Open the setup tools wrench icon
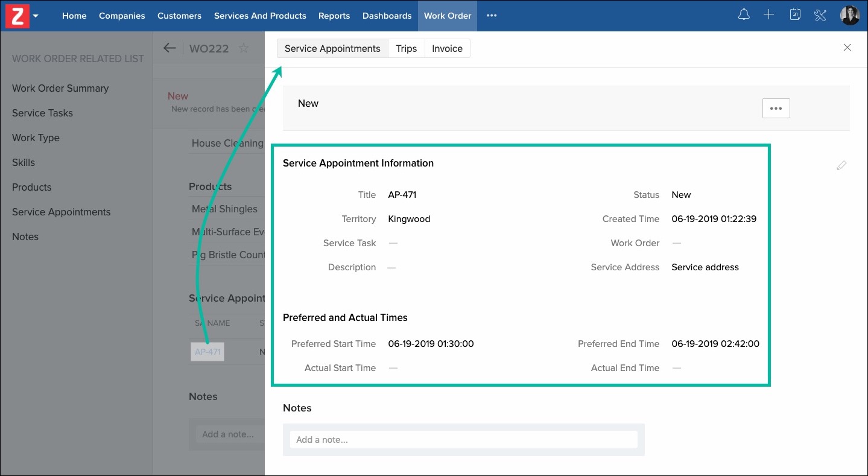This screenshot has height=476, width=868. [x=820, y=16]
